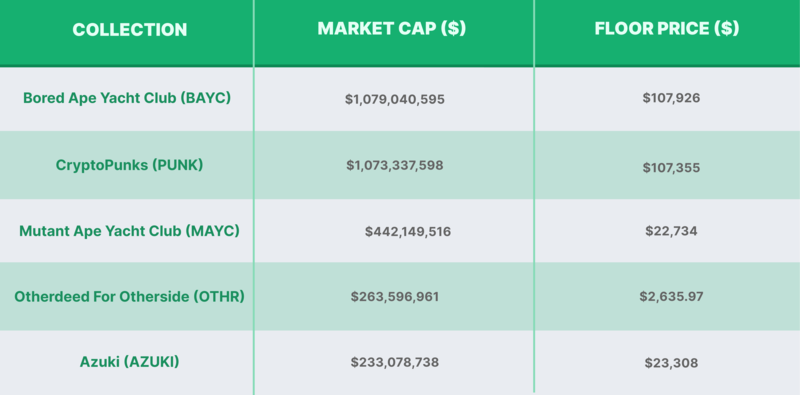This screenshot has height=395, width=800.
Task: Click AZUKI market cap $233,078,738
Action: (x=394, y=362)
